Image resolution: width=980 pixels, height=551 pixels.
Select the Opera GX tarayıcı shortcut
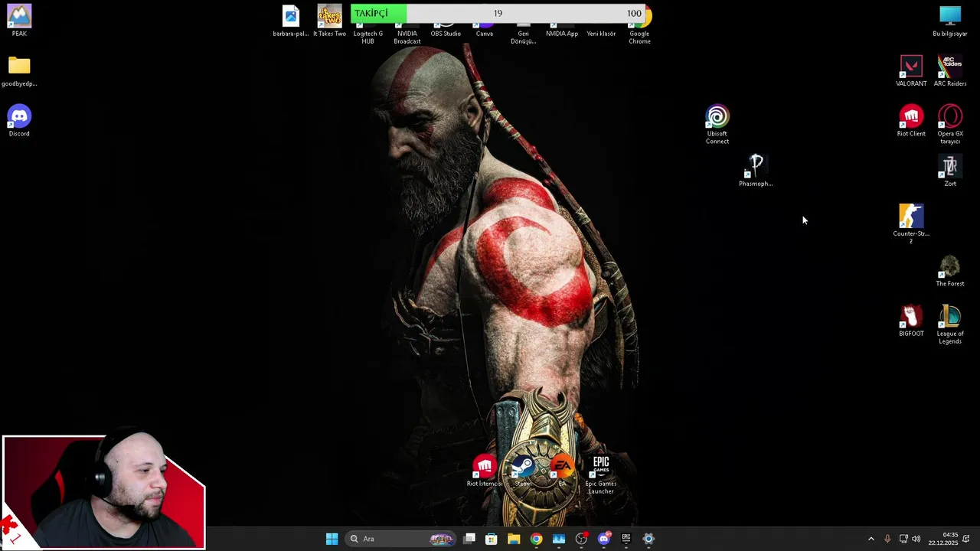pos(950,125)
